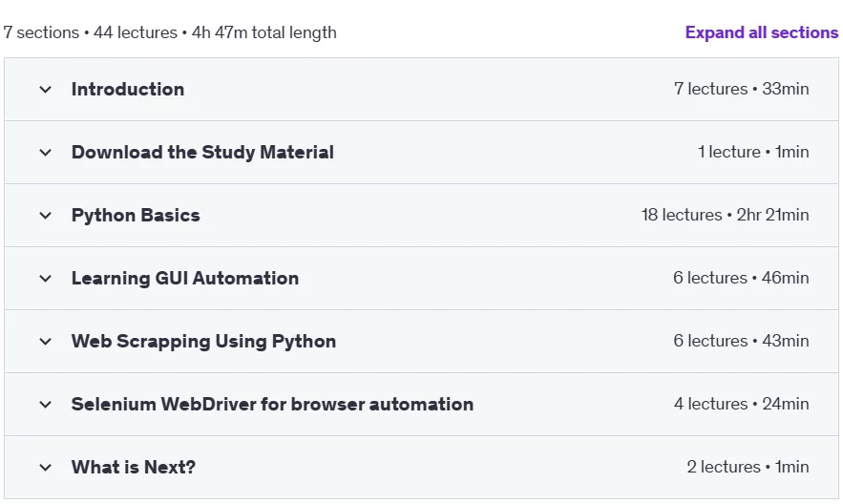843x504 pixels.
Task: Open the Introduction section title
Action: click(128, 89)
